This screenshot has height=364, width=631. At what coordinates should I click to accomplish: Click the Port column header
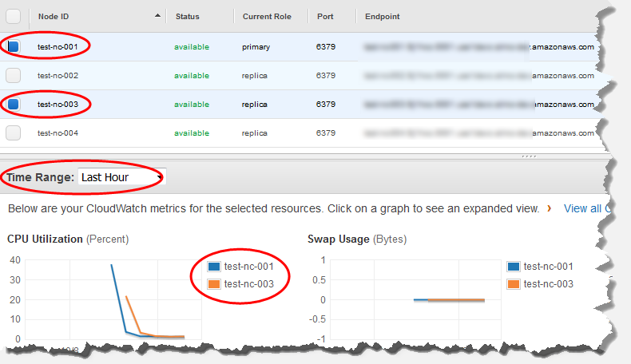(325, 17)
